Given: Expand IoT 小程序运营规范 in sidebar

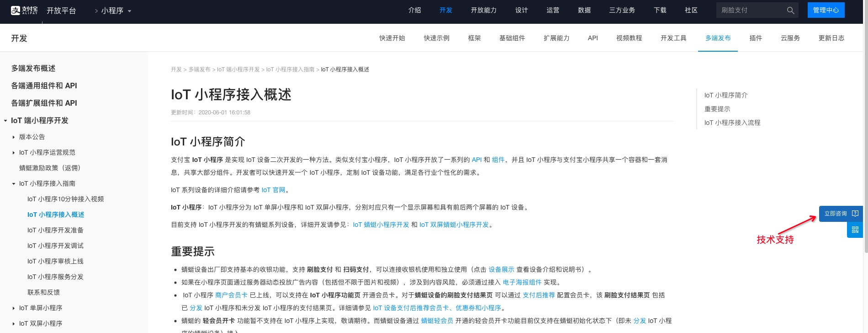Looking at the screenshot, I should pyautogui.click(x=14, y=153).
